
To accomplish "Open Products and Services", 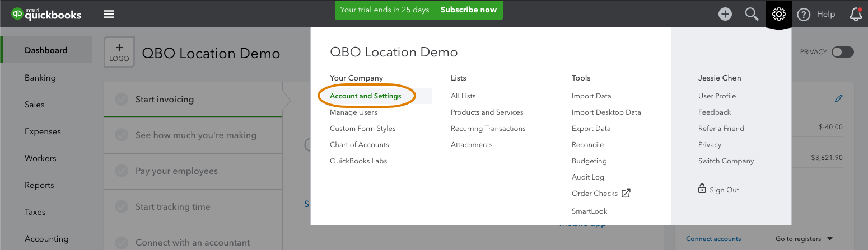I will click(x=487, y=112).
